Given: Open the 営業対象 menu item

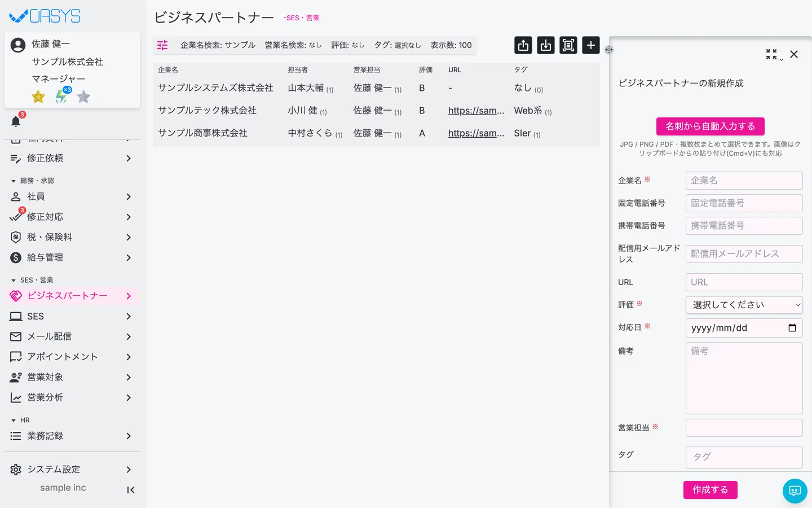Looking at the screenshot, I should click(x=72, y=377).
